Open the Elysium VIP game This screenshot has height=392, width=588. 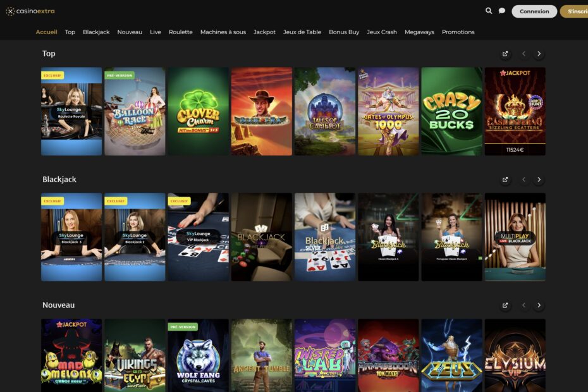point(515,355)
